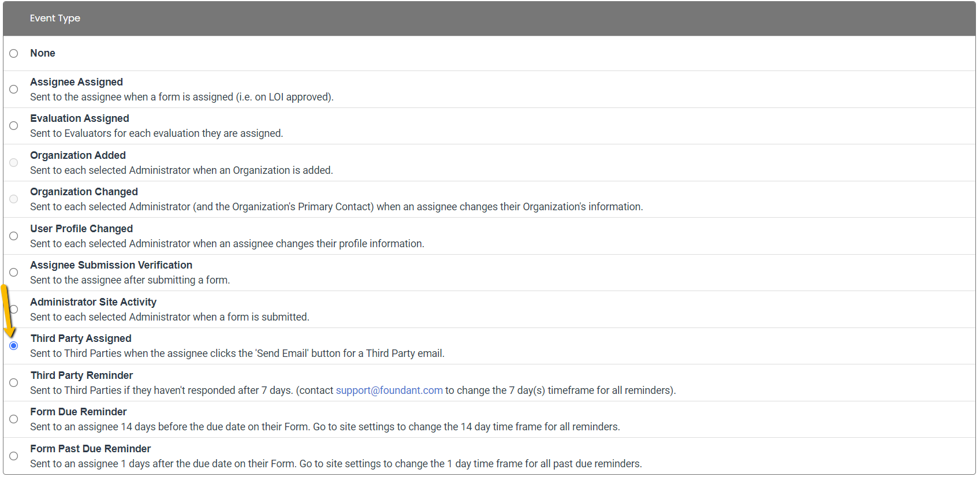Choose Assignee Submission Verification radio

pyautogui.click(x=14, y=273)
